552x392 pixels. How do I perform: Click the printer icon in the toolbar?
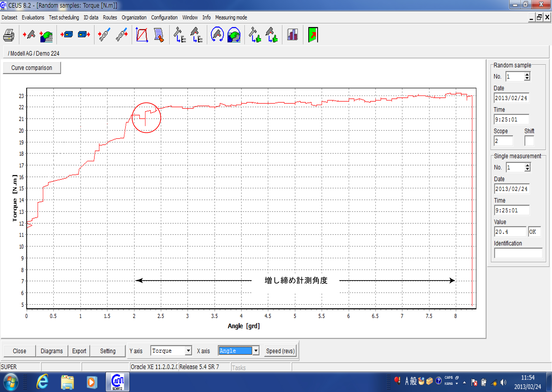(9, 35)
